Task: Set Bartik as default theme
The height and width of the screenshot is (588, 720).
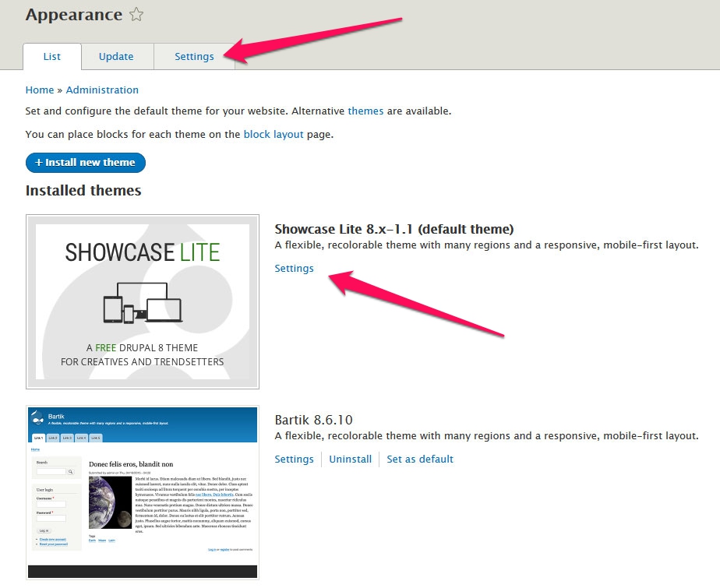Action: (x=420, y=459)
